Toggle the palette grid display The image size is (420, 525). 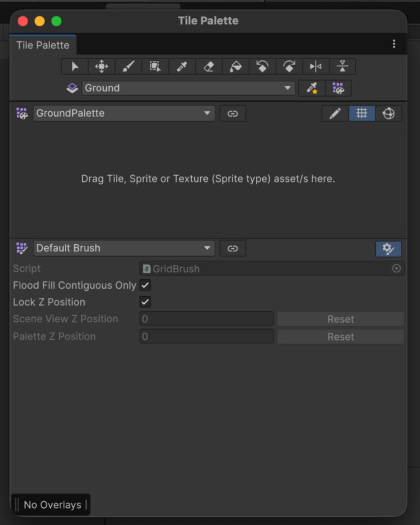(362, 114)
